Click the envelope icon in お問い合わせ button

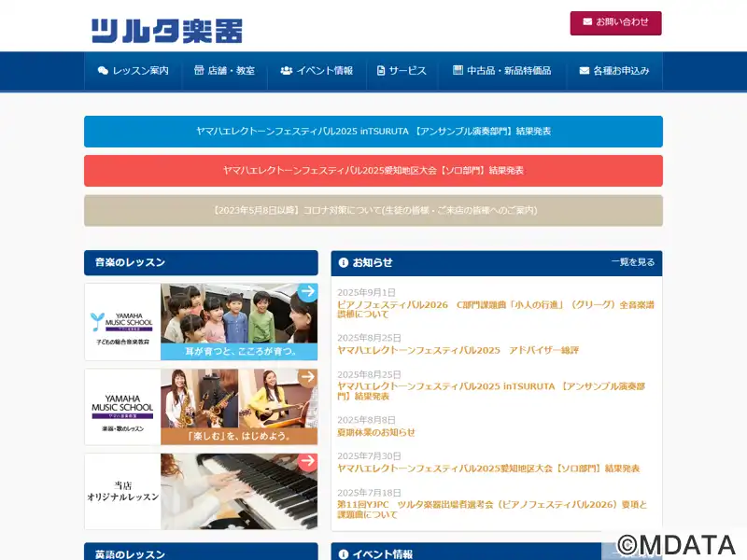(587, 21)
